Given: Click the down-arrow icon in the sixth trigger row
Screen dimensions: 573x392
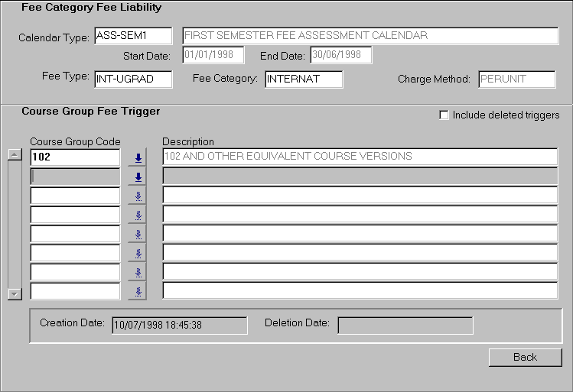Looking at the screenshot, I should coord(138,253).
